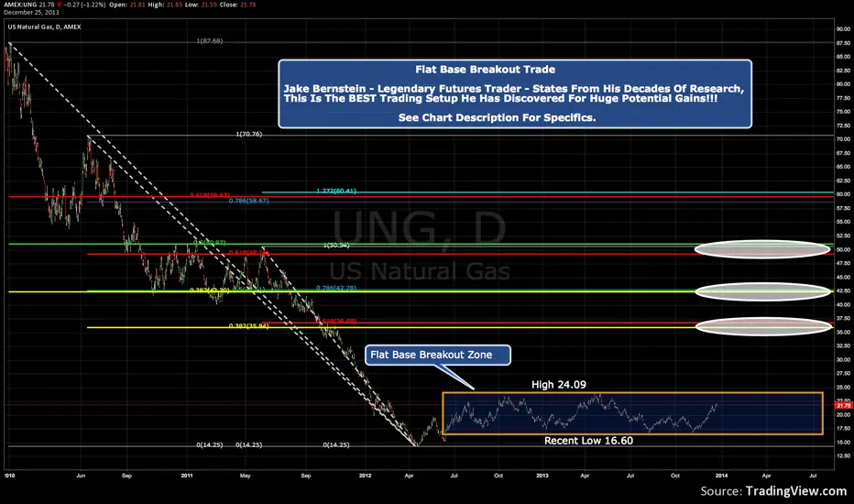Click the 1.272(60.41) Fibonacci extension label
Screen dimensions: 854x504
tap(336, 191)
